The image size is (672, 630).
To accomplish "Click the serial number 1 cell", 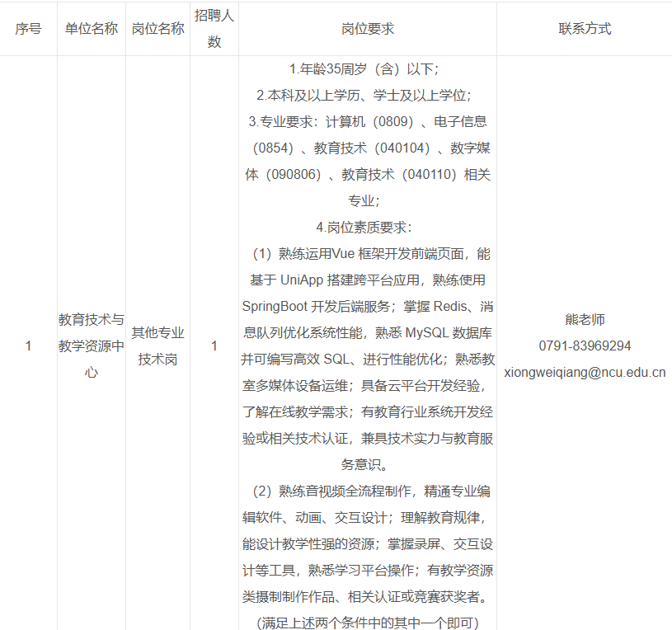I will click(x=29, y=345).
